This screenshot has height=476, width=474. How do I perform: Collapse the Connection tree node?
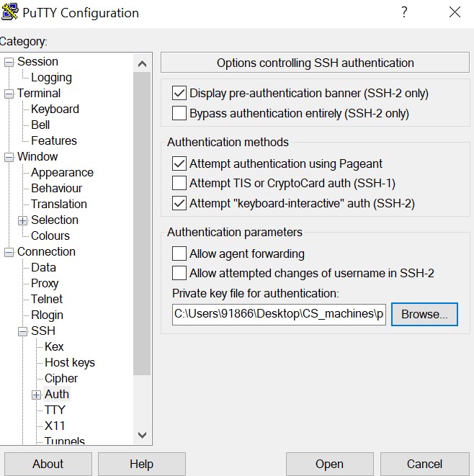(x=9, y=252)
